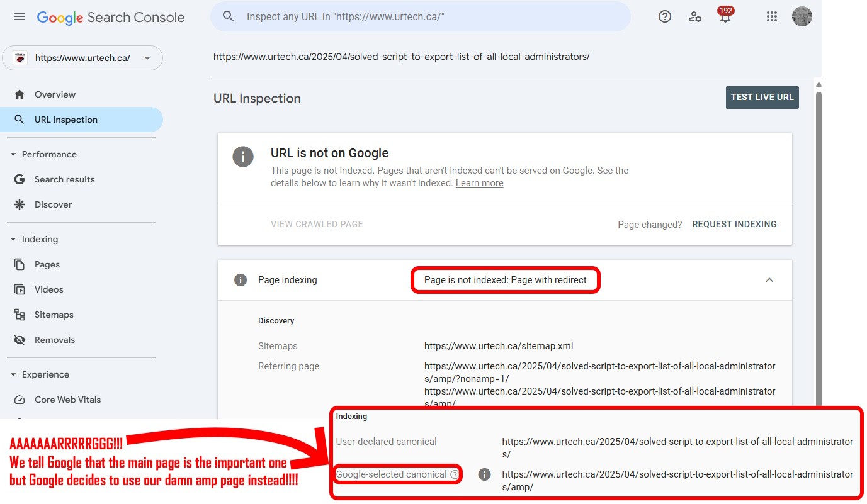Open Sitemaps report in sidebar
Screen dimensions: 867x504
54,315
